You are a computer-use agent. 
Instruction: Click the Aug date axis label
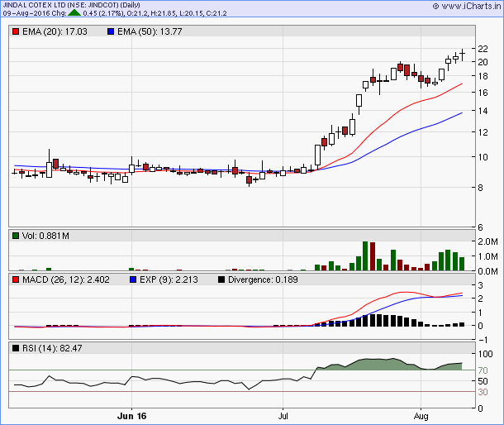tap(421, 416)
